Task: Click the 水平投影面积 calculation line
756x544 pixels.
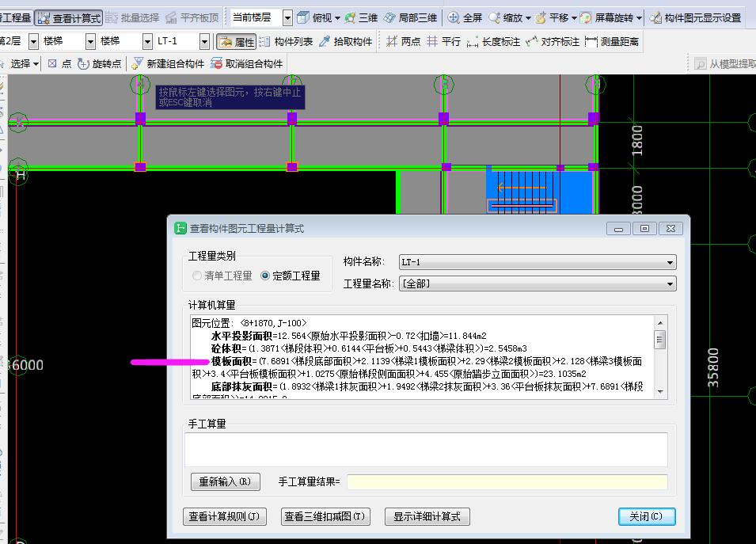Action: pos(348,336)
